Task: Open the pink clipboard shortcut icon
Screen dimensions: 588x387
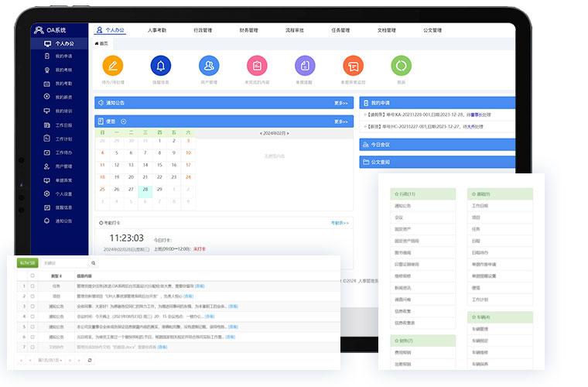Action: point(257,65)
